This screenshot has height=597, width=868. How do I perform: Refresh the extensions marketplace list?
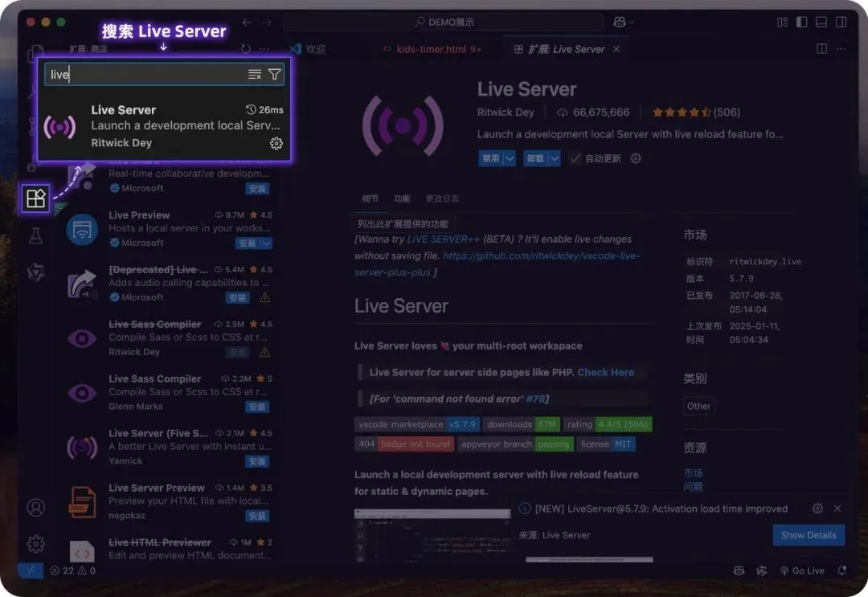click(246, 49)
